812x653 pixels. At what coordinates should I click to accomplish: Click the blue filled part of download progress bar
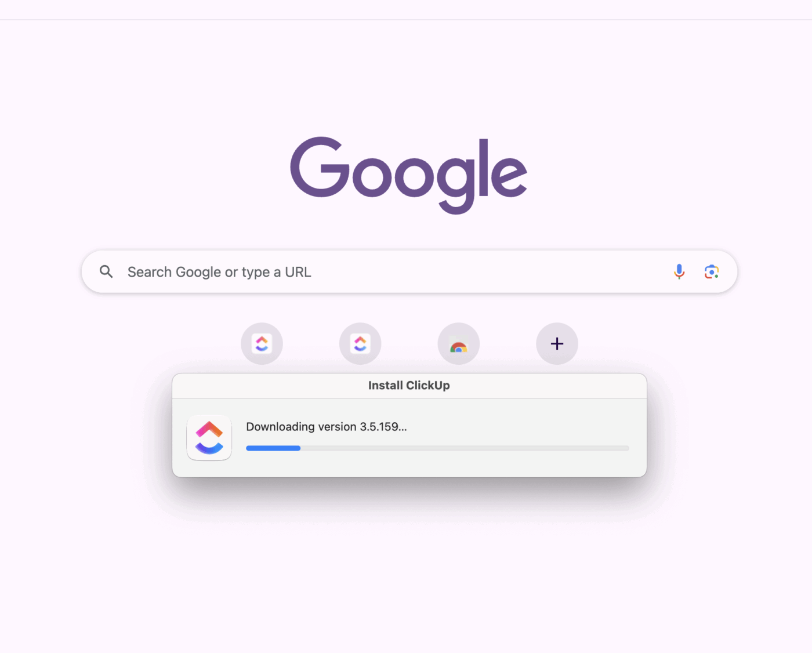pos(273,448)
